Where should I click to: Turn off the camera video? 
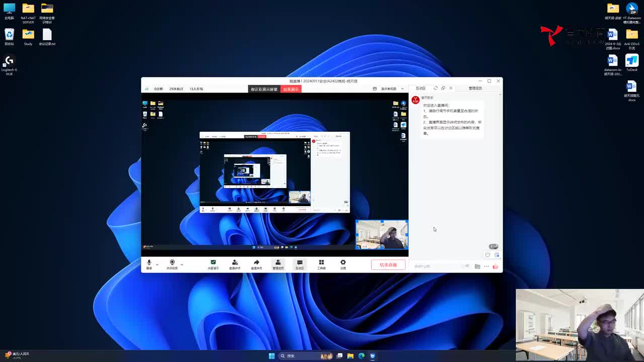172,264
